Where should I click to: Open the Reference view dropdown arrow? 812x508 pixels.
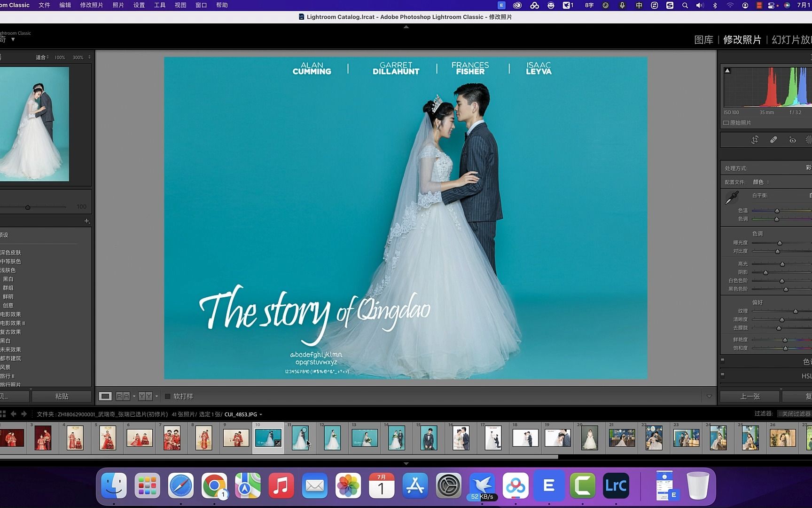[x=134, y=396]
